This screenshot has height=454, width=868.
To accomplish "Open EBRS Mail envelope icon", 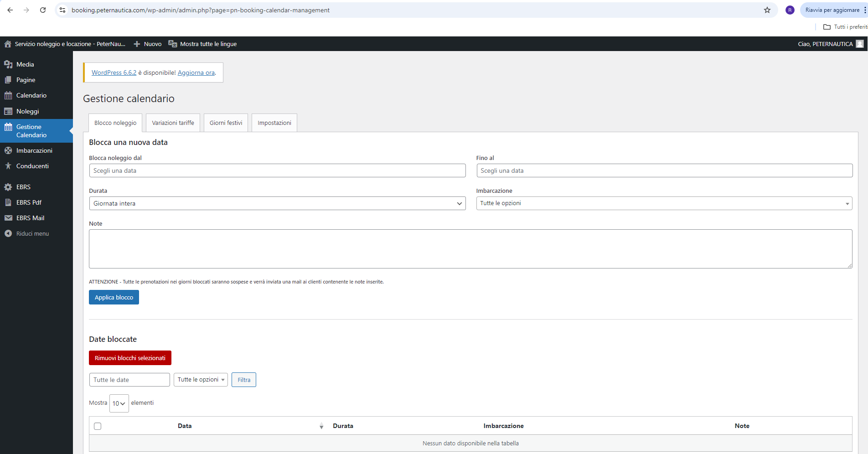I will (8, 218).
